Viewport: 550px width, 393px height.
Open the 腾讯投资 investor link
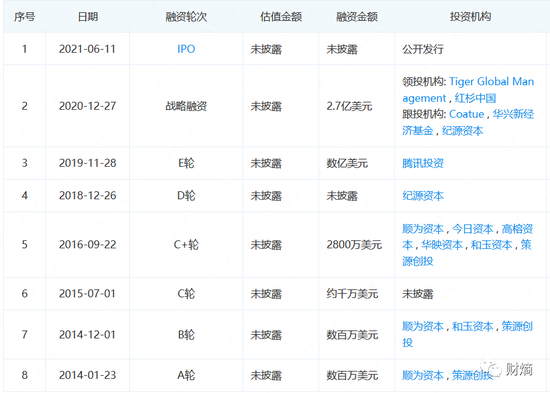(x=423, y=163)
